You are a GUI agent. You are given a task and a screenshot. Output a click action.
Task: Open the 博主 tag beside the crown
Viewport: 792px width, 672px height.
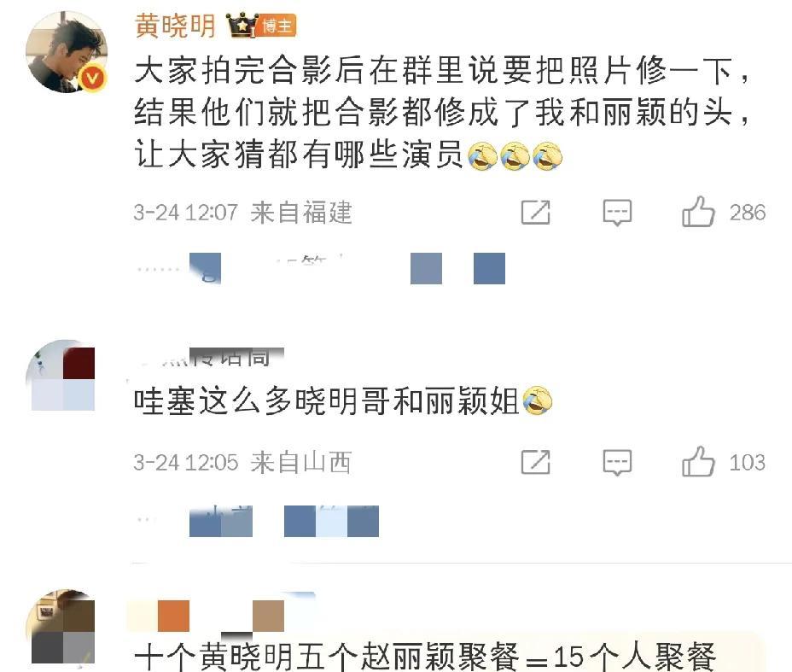pos(278,26)
